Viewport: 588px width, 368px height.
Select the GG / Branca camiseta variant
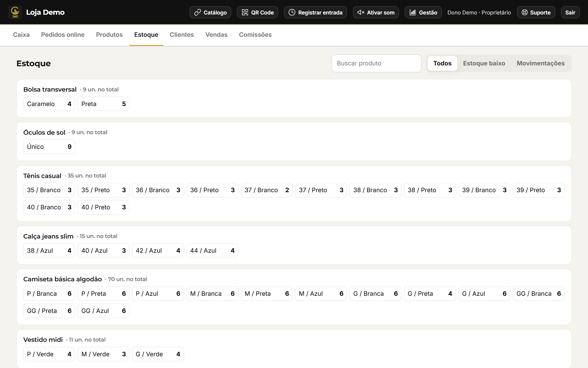[539, 294]
